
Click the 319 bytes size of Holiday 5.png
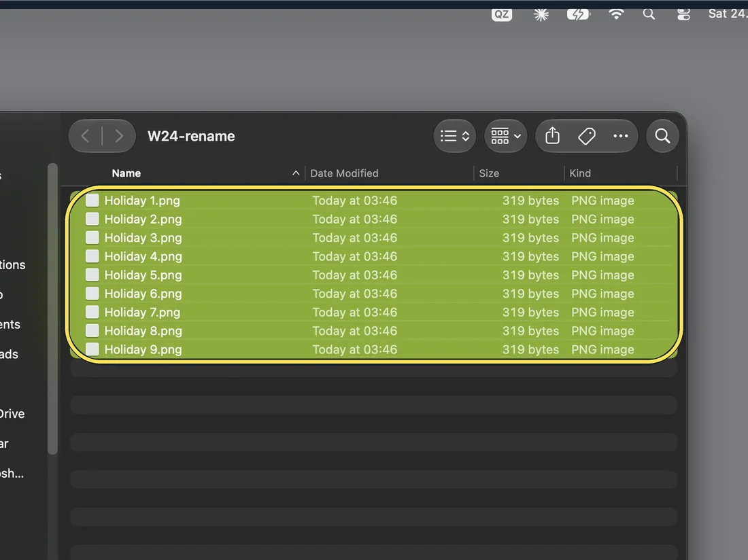(x=530, y=275)
